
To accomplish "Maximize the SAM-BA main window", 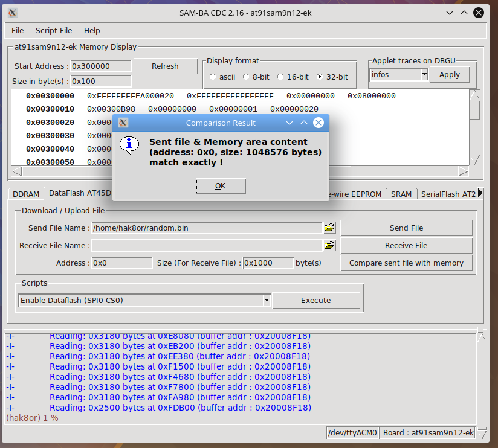I will point(464,13).
